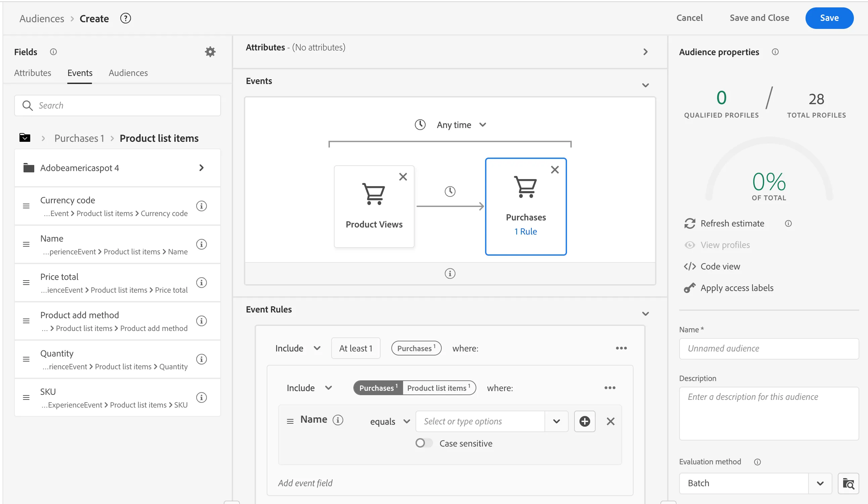Click the Fields info icon
868x504 pixels.
click(53, 52)
